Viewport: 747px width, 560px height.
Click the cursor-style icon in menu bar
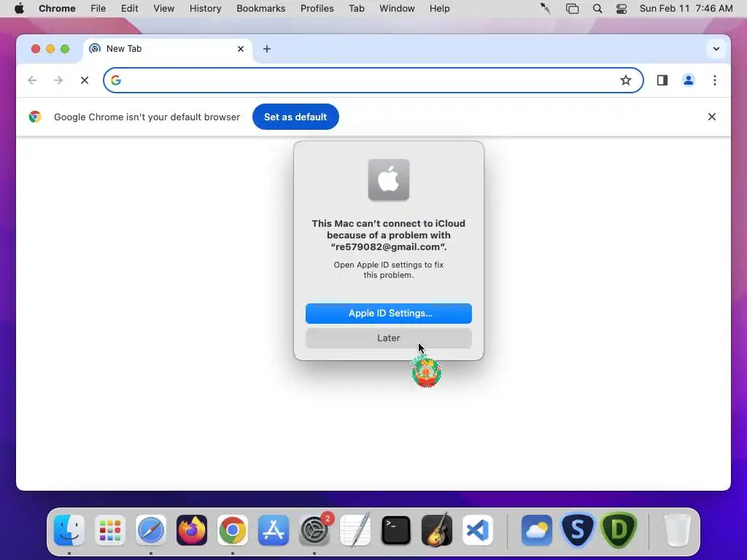546,9
